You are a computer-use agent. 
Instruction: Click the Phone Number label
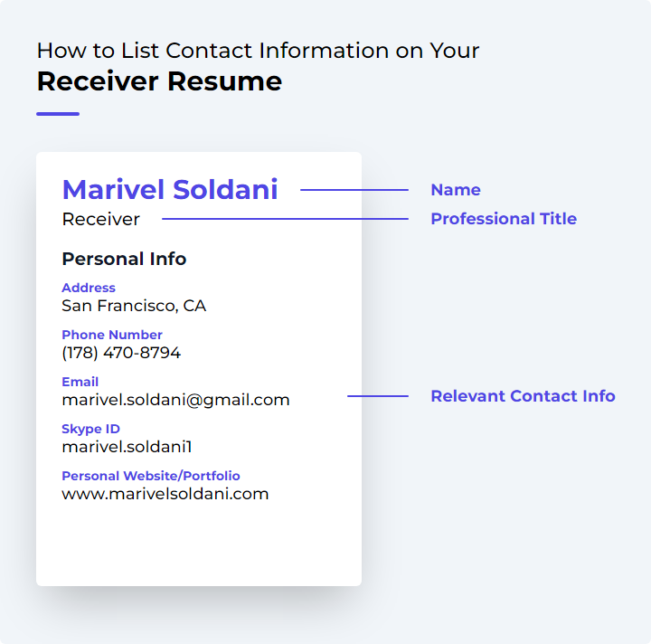point(112,335)
